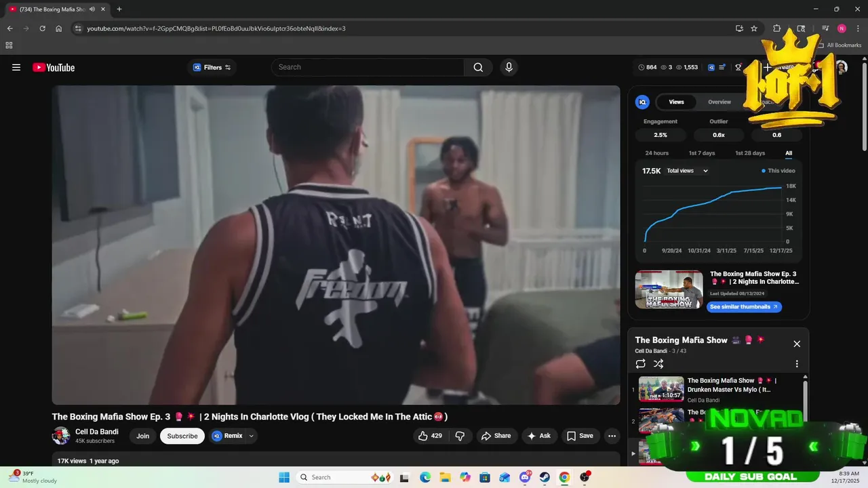This screenshot has height=488, width=868.
Task: Open the vidIQ list icon in the header
Action: pos(722,67)
